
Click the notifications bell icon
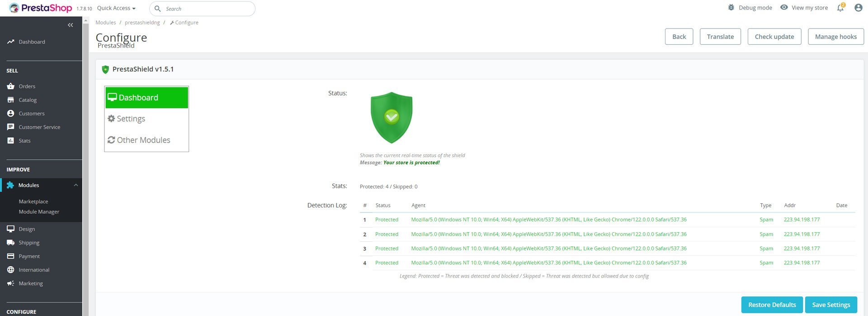(840, 8)
